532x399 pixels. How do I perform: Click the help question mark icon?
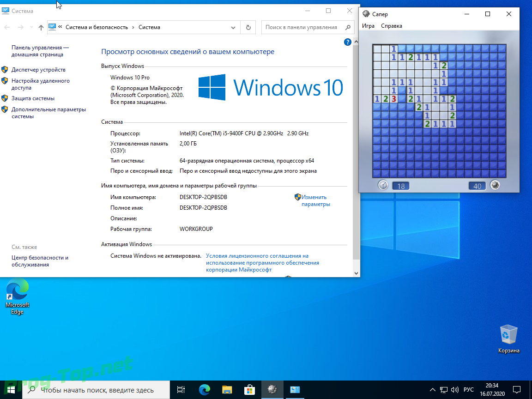click(x=347, y=42)
